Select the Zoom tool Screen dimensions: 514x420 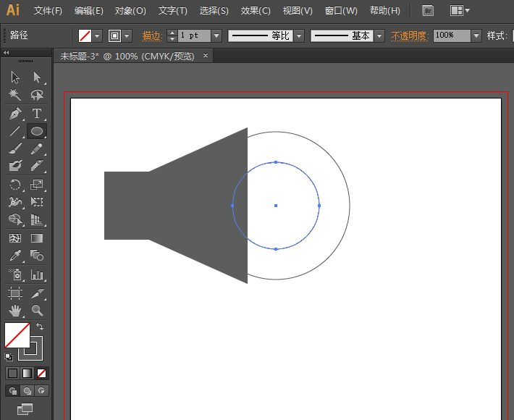click(x=37, y=310)
